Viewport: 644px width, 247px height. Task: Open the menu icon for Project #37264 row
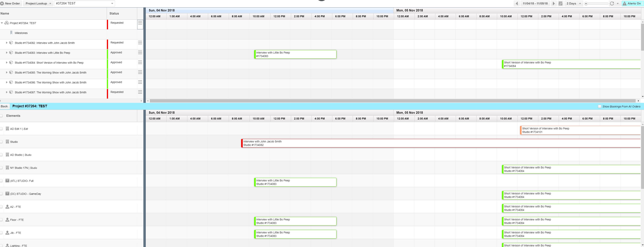pyautogui.click(x=140, y=23)
